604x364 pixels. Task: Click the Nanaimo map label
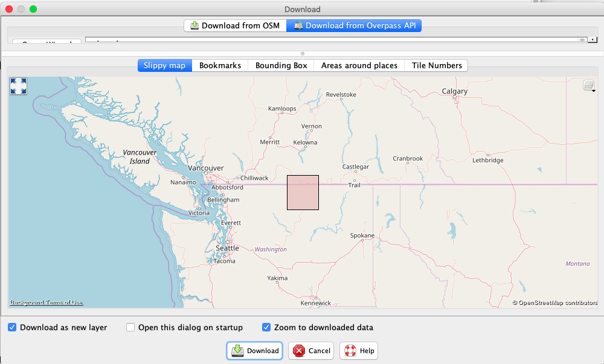coord(184,182)
